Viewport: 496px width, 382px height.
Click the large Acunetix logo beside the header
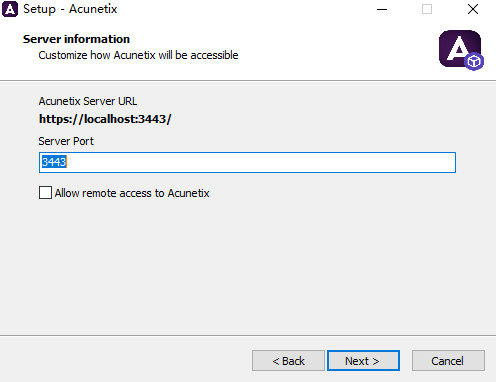(x=461, y=50)
